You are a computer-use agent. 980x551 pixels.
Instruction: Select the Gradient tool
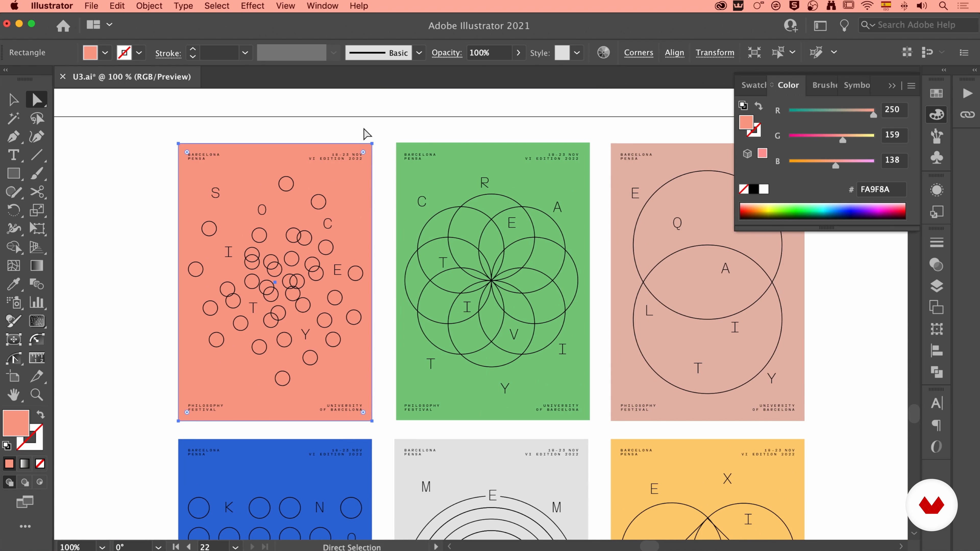point(37,265)
